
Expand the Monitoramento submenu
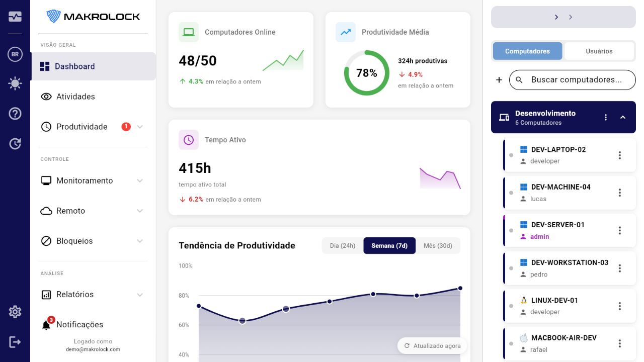click(93, 180)
